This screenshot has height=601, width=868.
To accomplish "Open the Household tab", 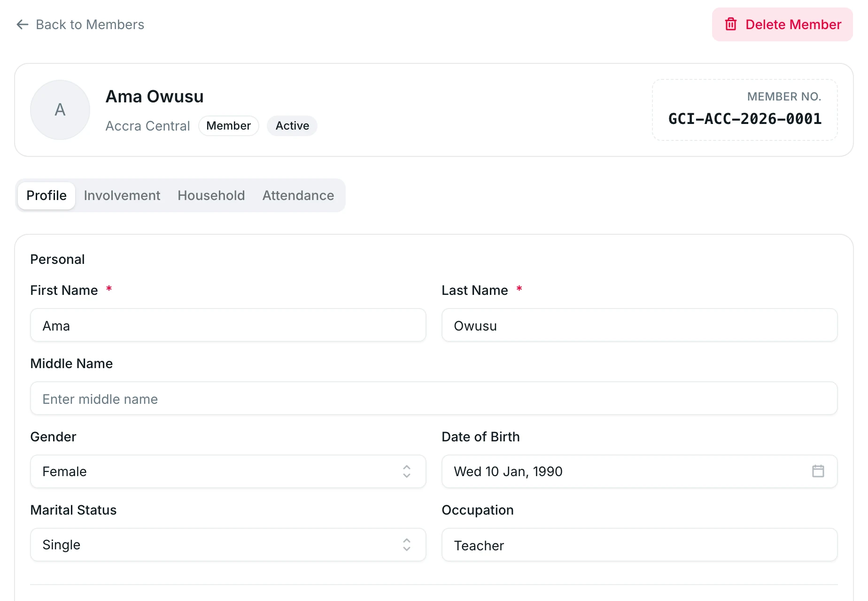I will pos(211,195).
